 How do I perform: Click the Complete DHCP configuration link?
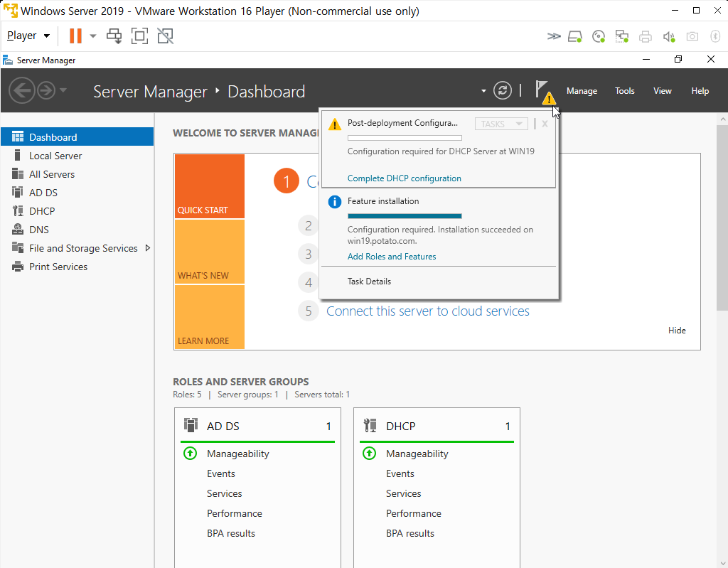pyautogui.click(x=404, y=178)
